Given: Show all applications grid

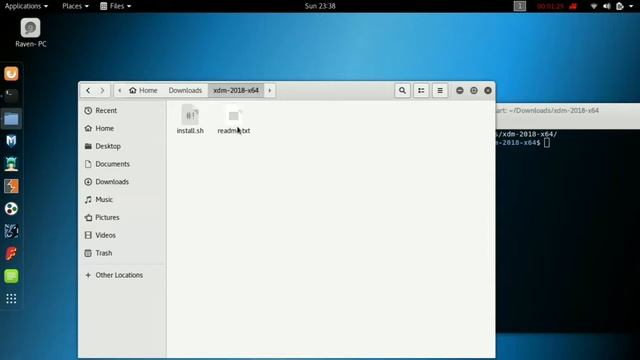Looking at the screenshot, I should click(11, 299).
